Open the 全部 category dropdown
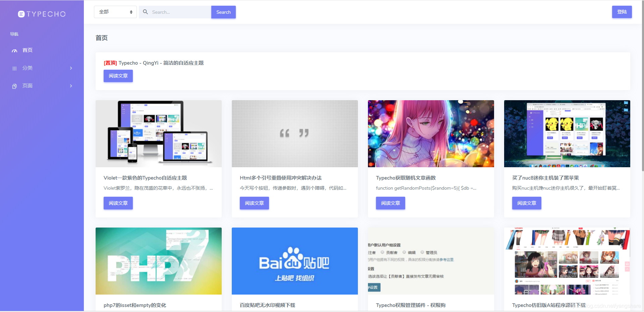This screenshot has width=644, height=312. pyautogui.click(x=115, y=12)
